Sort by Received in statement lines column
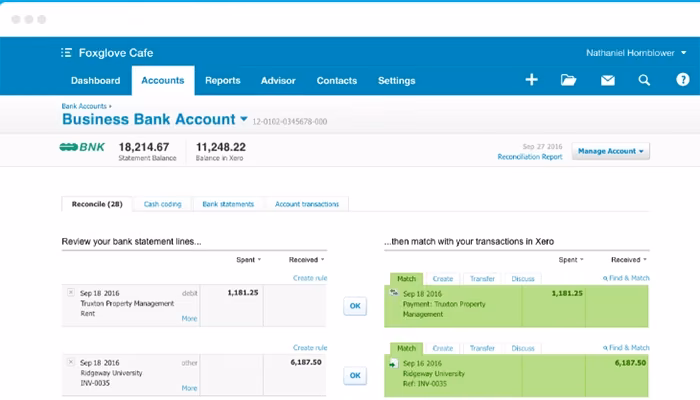 pyautogui.click(x=306, y=260)
